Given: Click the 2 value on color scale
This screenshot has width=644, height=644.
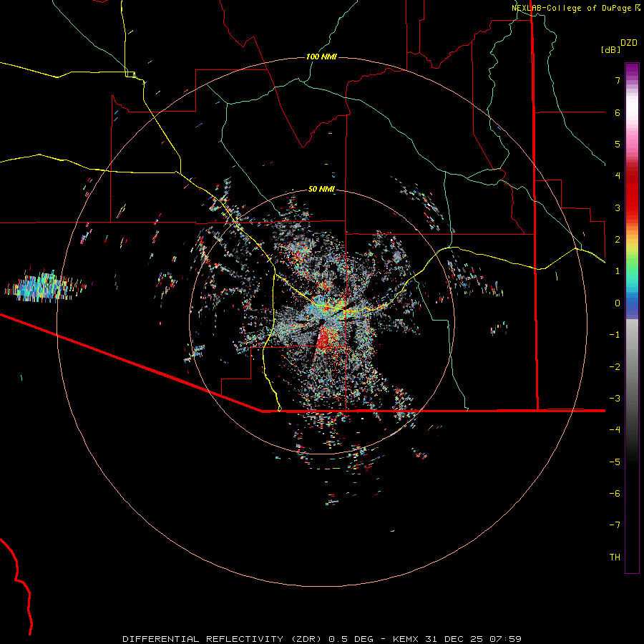Looking at the screenshot, I should pos(618,239).
